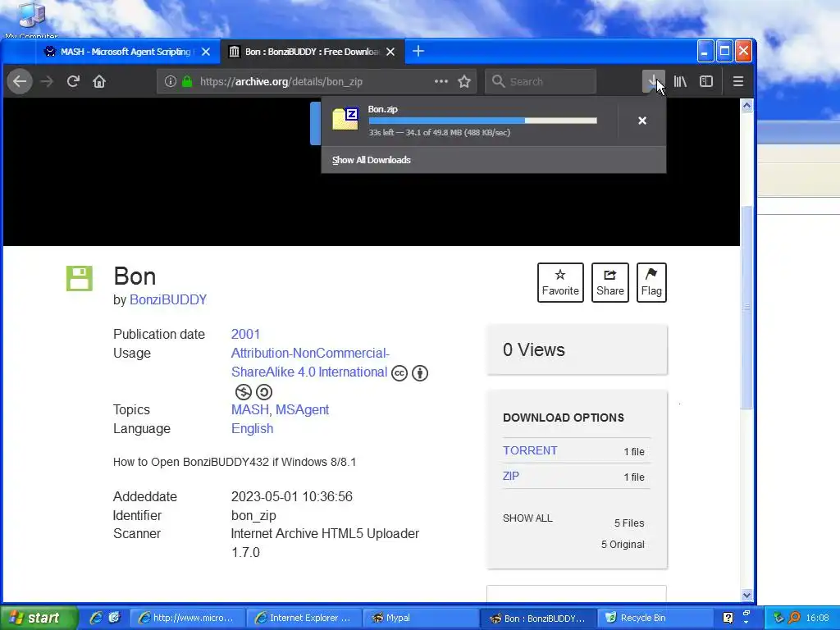Open My Computer desktop icon
The height and width of the screenshot is (630, 840).
coord(31,21)
